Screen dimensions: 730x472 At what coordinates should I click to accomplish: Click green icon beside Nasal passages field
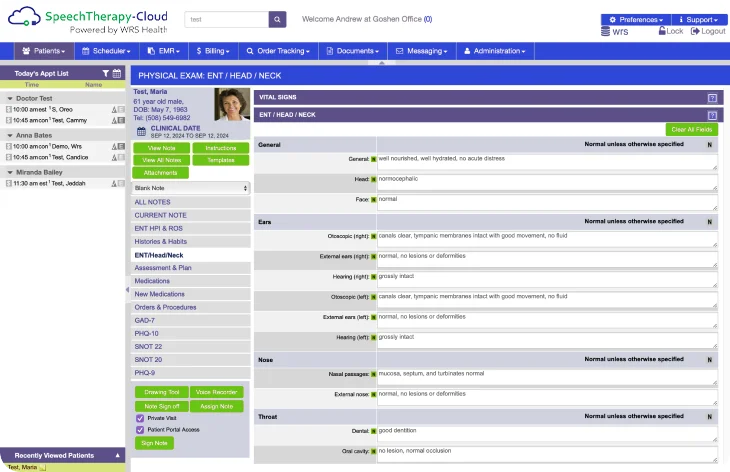tap(373, 374)
